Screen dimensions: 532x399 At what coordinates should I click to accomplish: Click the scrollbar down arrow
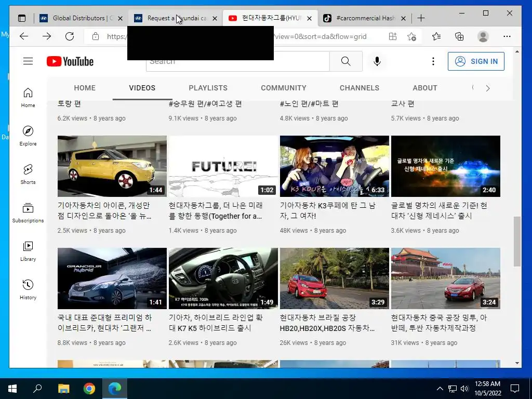(517, 363)
